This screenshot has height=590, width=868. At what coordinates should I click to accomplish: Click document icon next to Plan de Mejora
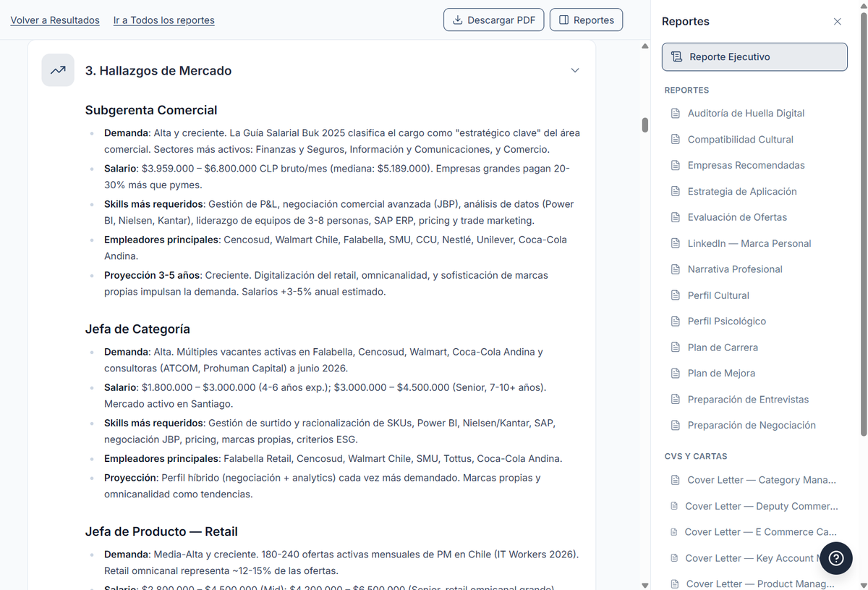(676, 374)
